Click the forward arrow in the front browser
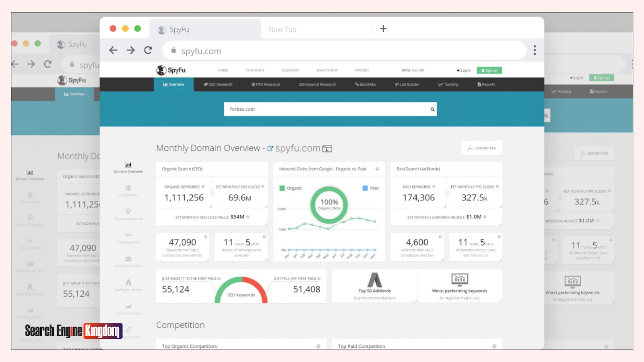 click(130, 50)
